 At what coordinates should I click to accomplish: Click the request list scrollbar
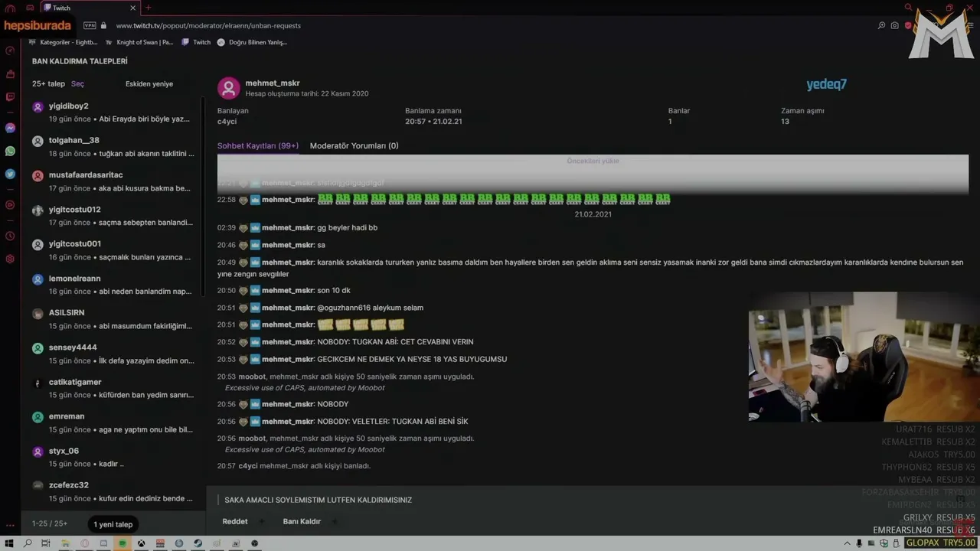coord(202,195)
